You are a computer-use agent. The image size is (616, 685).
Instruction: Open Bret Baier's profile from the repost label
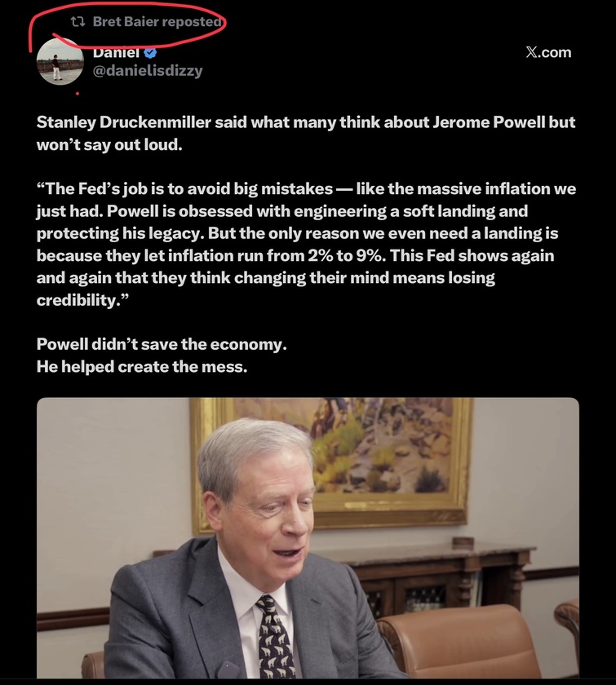click(x=126, y=21)
